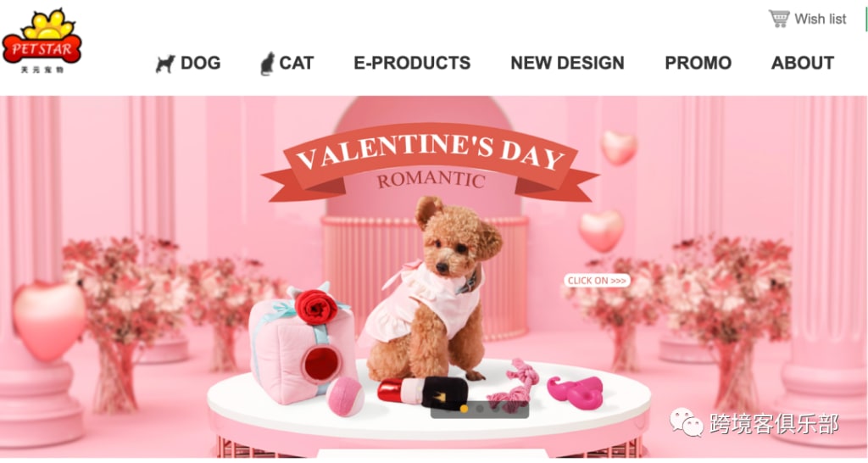
Task: Click the WeChat icon watermark
Action: [x=687, y=424]
